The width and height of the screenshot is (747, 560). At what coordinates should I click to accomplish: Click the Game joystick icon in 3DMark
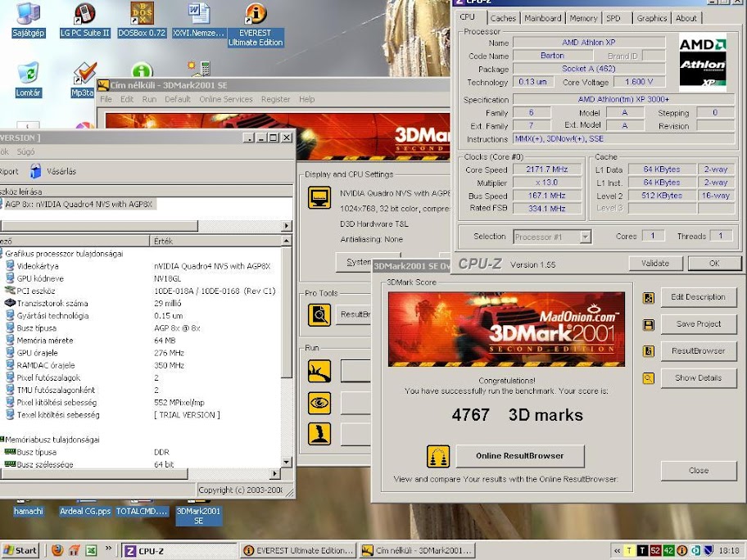(319, 434)
